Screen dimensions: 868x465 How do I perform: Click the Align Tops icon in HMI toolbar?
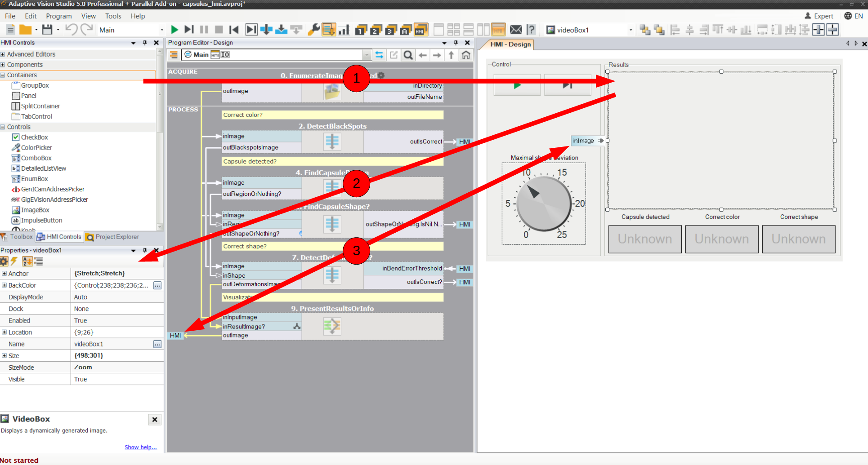[718, 30]
